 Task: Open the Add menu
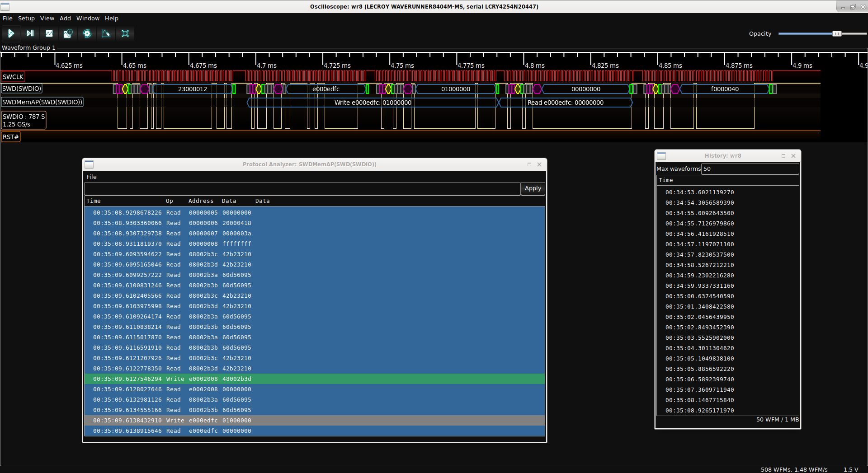point(65,19)
